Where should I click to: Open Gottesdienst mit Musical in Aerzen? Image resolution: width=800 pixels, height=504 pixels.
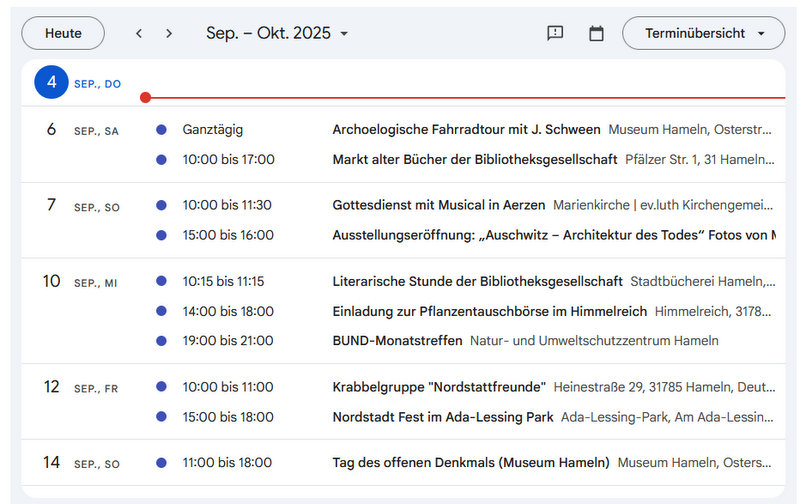click(439, 205)
